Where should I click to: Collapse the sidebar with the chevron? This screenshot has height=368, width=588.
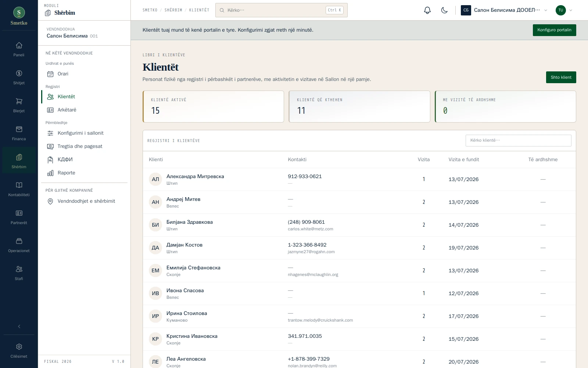coord(19,326)
